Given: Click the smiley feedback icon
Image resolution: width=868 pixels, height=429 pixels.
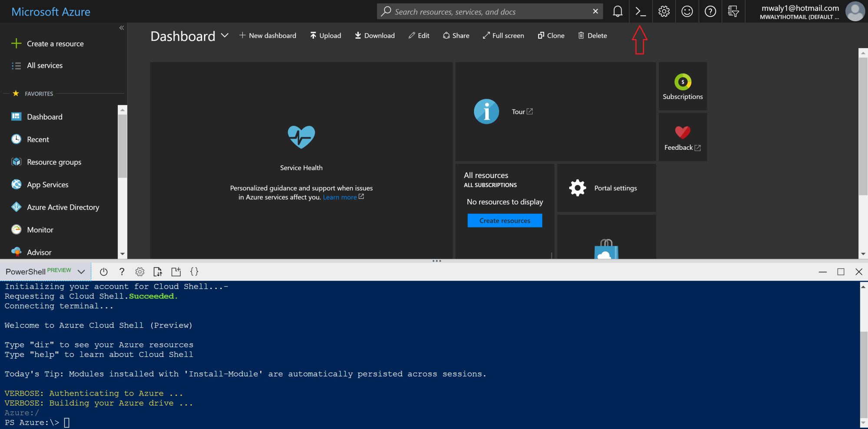Looking at the screenshot, I should tap(687, 11).
